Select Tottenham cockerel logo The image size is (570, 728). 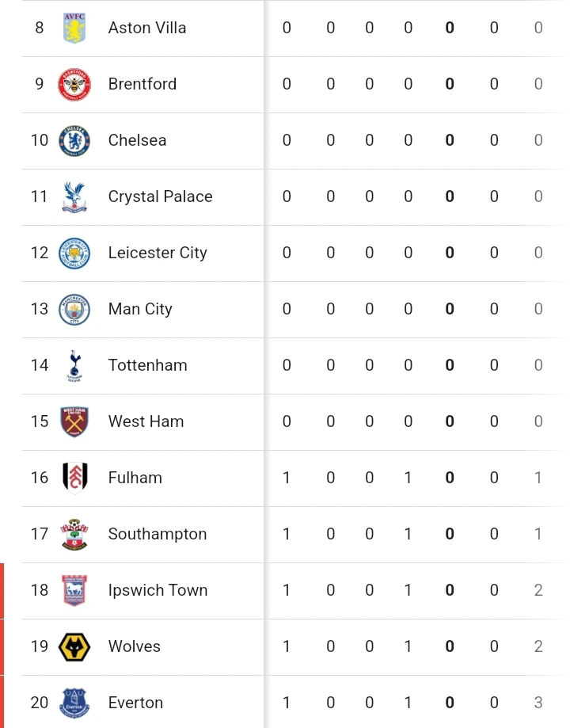[x=74, y=366]
